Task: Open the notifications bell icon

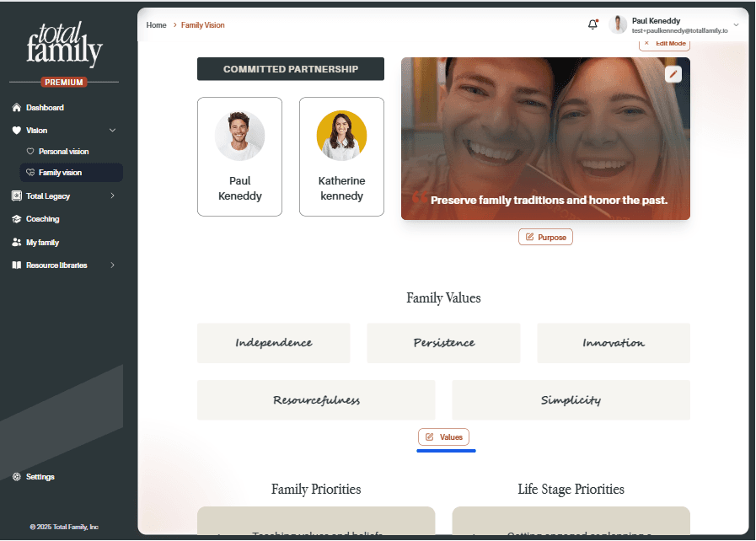Action: pos(592,24)
